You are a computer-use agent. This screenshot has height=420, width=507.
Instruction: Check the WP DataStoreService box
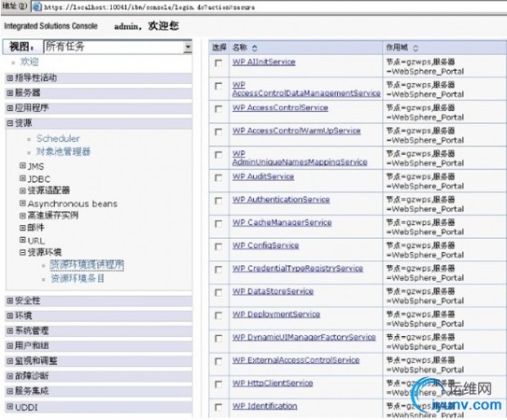pyautogui.click(x=218, y=293)
